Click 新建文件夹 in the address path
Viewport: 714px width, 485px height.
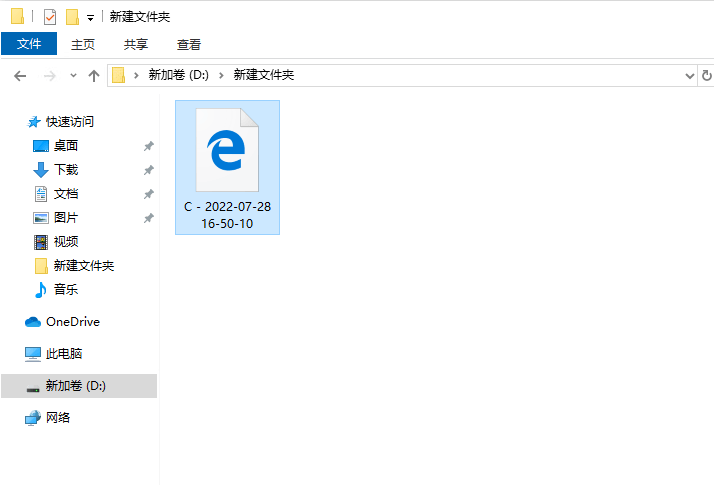264,75
